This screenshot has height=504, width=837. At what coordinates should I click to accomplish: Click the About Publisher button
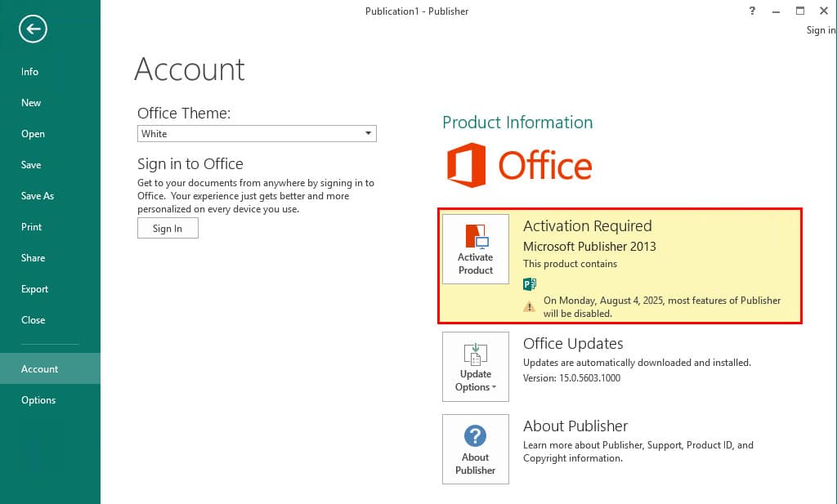tap(476, 449)
